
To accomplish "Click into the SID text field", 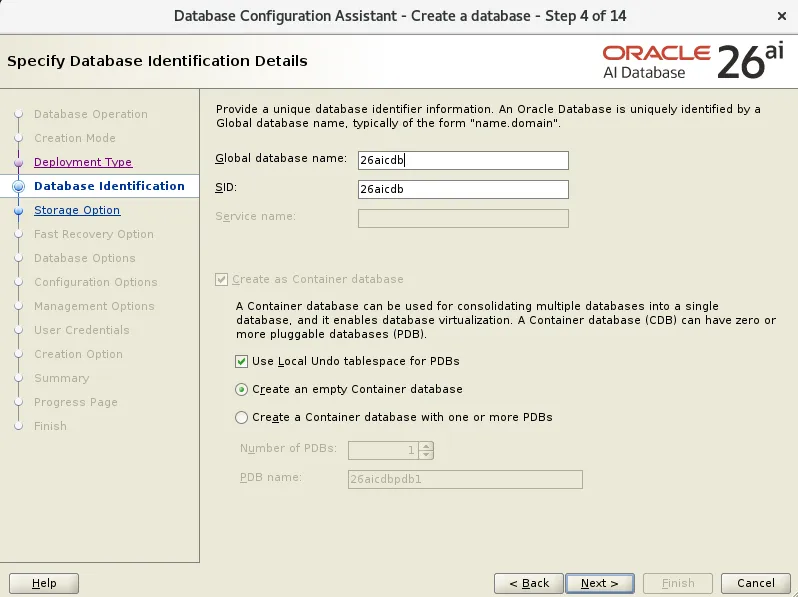I will (463, 189).
